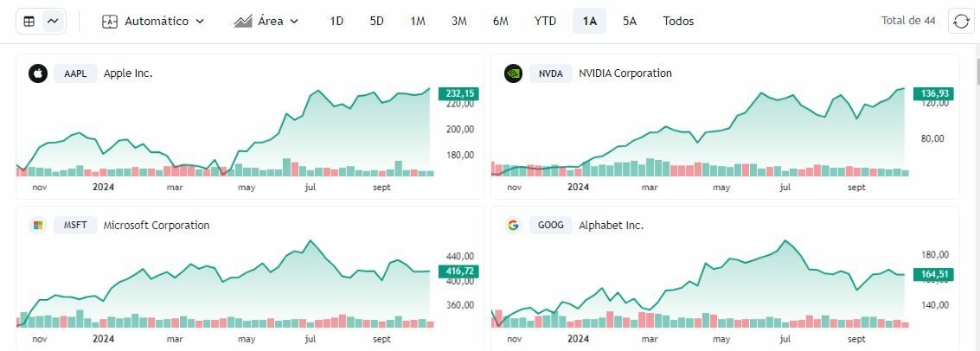Choose the 5A time range

tap(630, 22)
